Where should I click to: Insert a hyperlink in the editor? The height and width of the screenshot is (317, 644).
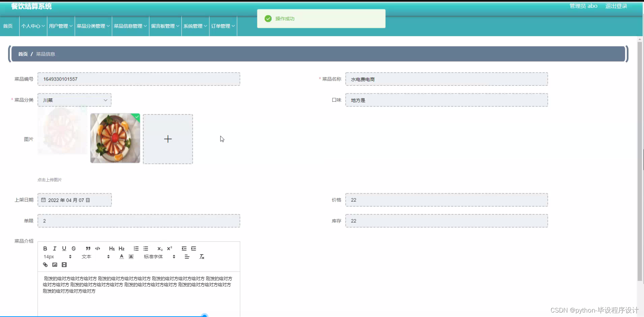click(x=45, y=265)
